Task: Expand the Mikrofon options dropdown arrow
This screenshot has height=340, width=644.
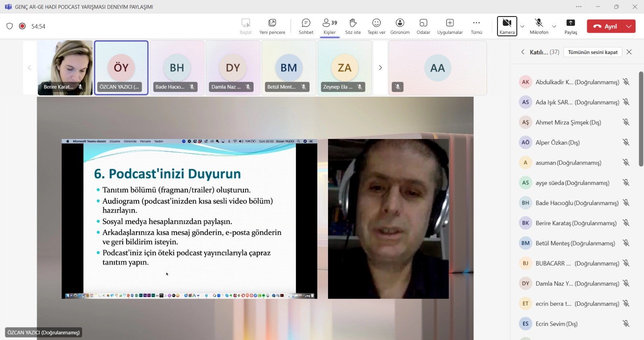Action: pyautogui.click(x=554, y=27)
